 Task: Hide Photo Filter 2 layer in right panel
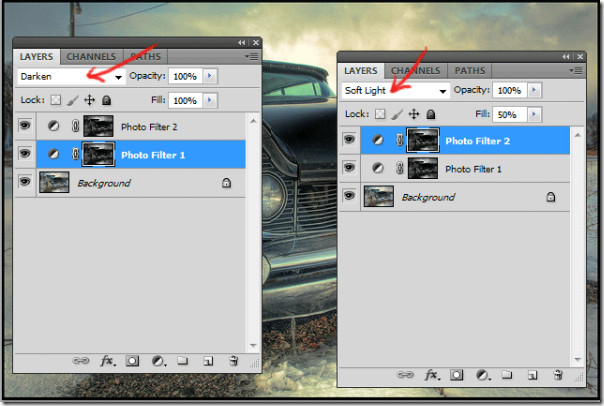tap(349, 139)
